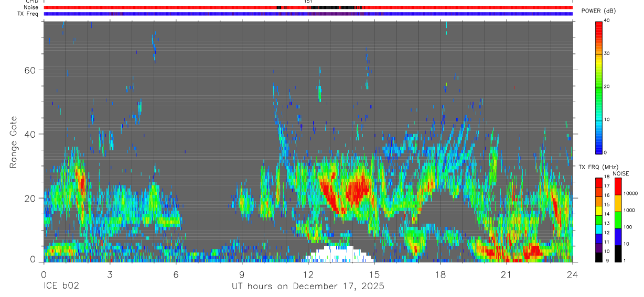Select the 40 tick on Range Gate axis
The height and width of the screenshot is (297, 644).
coord(30,134)
